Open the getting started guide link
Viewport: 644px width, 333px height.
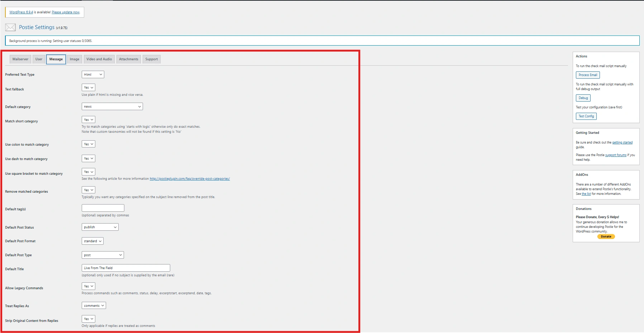(622, 142)
